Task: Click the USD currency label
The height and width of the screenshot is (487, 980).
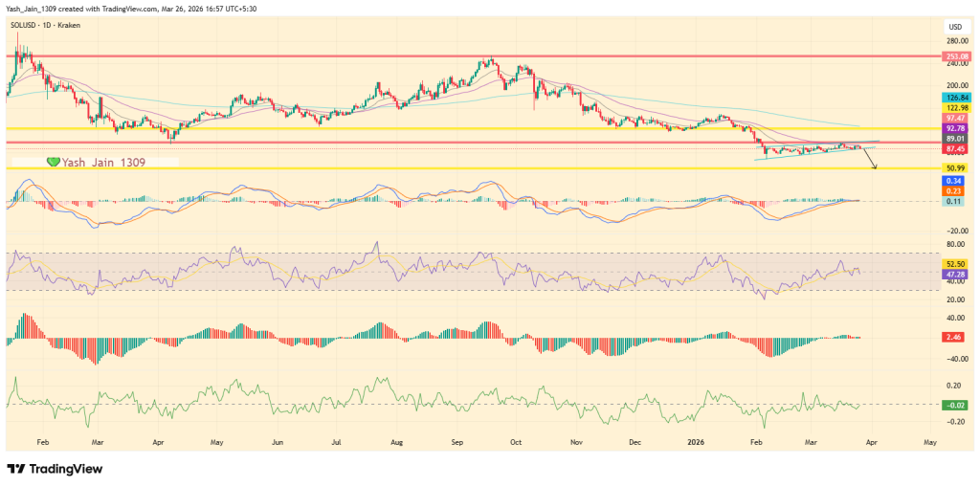Action: pyautogui.click(x=954, y=27)
